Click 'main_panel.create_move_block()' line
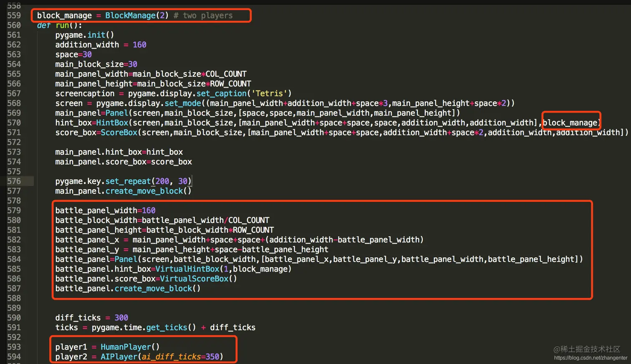This screenshot has width=631, height=364. point(124,191)
